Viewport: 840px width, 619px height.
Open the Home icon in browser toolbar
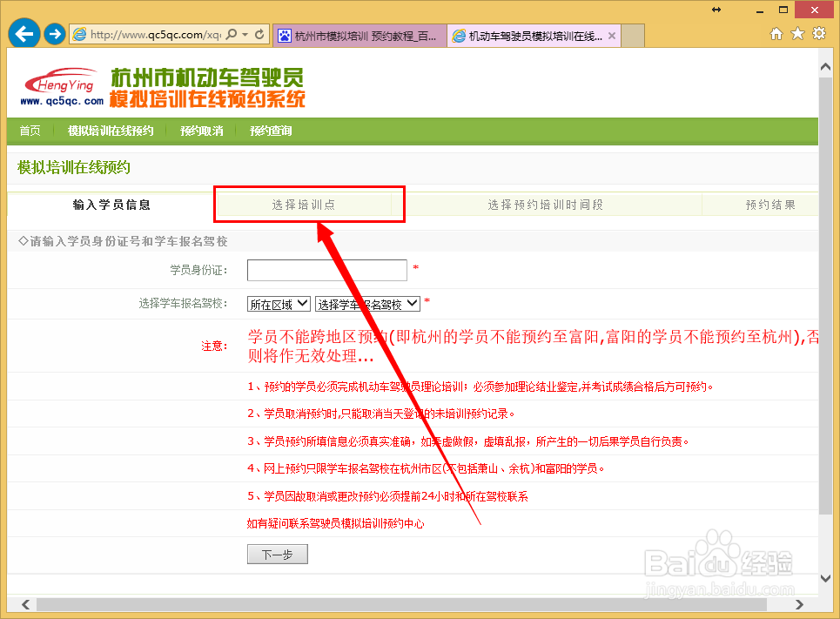point(776,34)
